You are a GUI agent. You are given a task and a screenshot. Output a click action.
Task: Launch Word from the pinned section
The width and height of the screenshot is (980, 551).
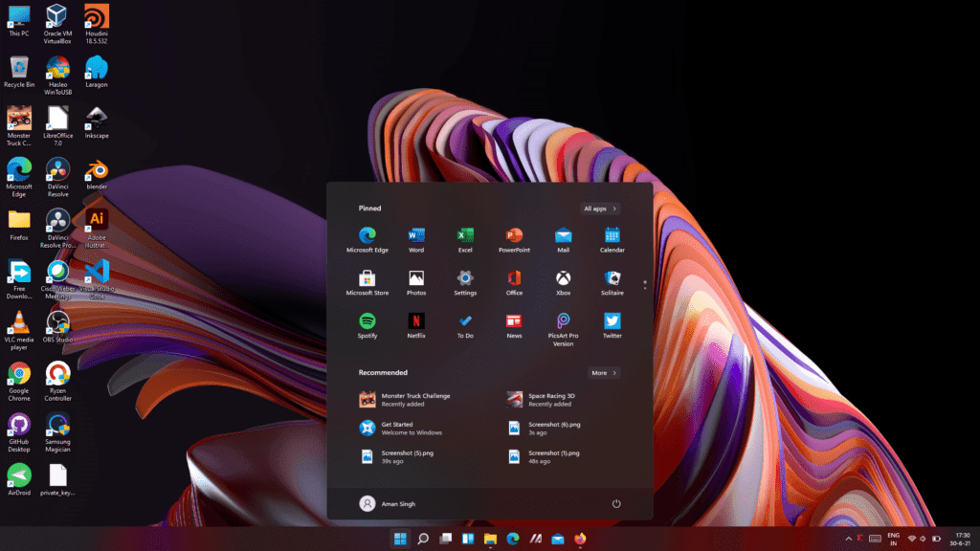click(x=416, y=240)
